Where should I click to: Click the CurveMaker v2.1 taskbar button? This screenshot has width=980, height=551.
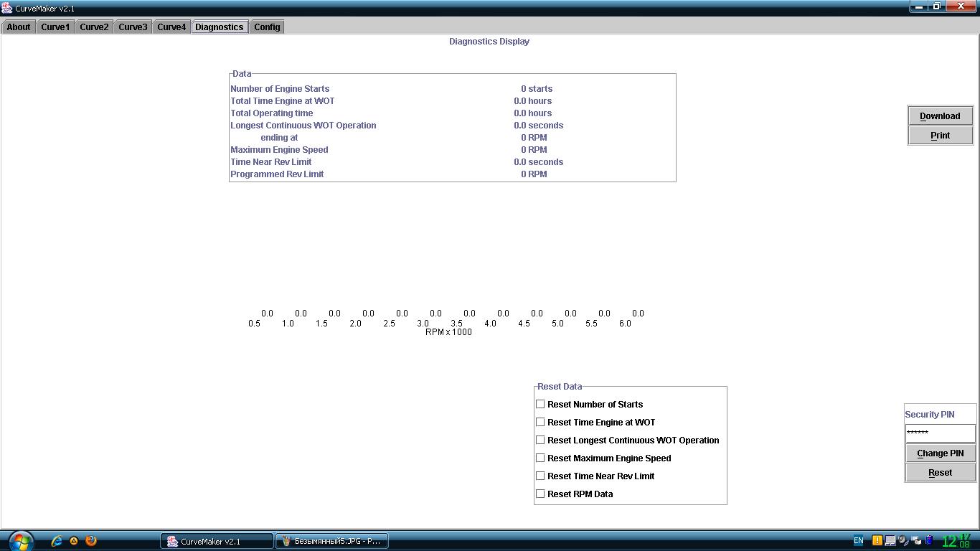pyautogui.click(x=217, y=542)
